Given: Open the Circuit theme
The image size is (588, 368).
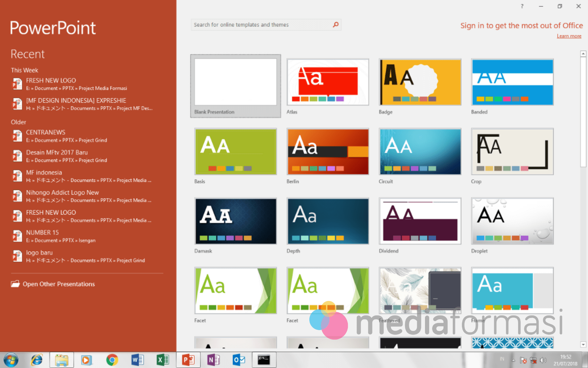Looking at the screenshot, I should (420, 151).
